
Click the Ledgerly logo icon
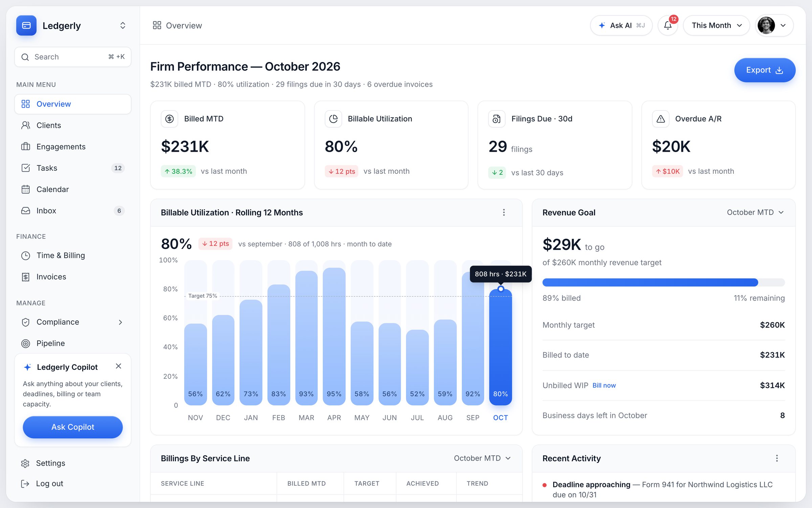coord(26,25)
